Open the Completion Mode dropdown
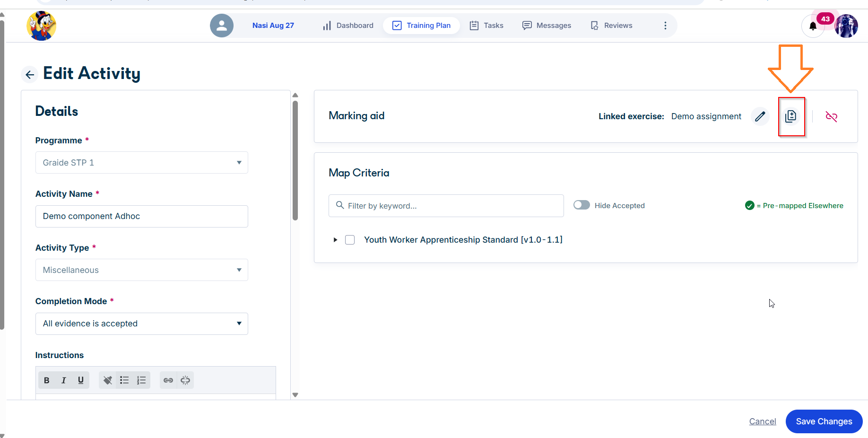Image resolution: width=868 pixels, height=438 pixels. (x=142, y=324)
